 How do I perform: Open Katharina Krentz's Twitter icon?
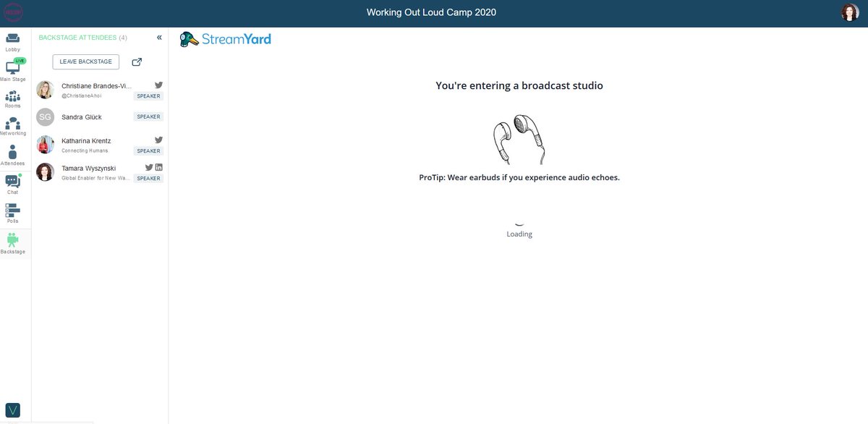(159, 140)
